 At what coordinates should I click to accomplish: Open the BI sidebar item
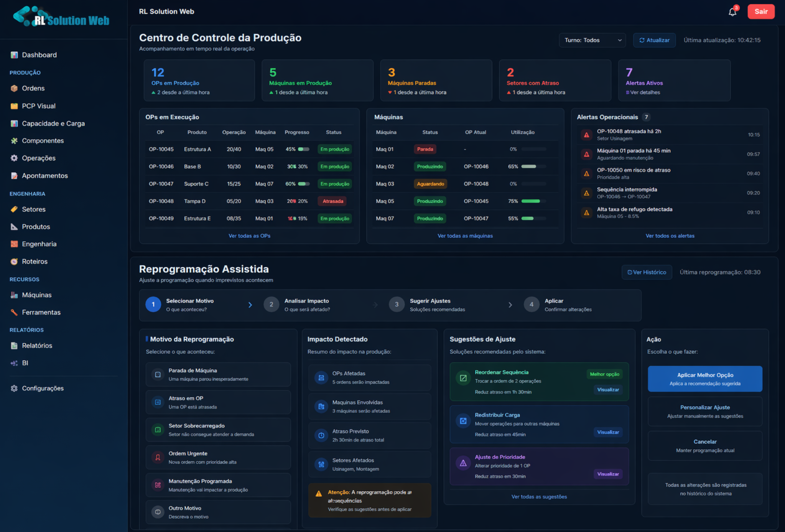click(x=25, y=363)
